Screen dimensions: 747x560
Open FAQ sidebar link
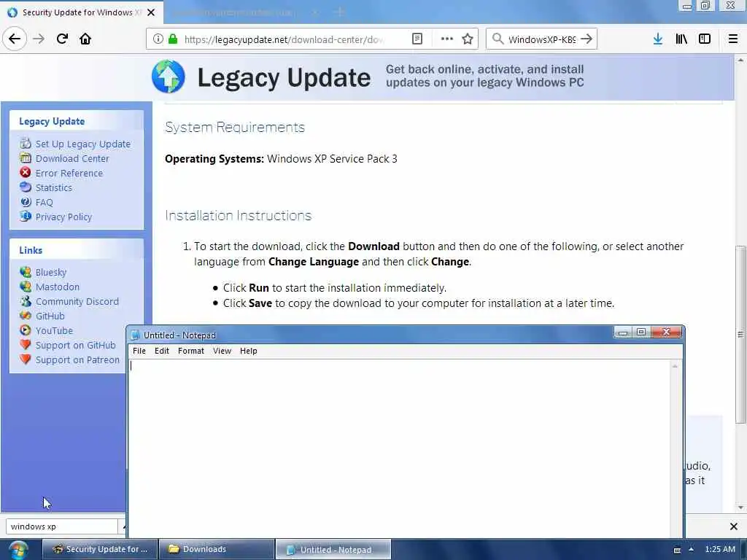(44, 203)
